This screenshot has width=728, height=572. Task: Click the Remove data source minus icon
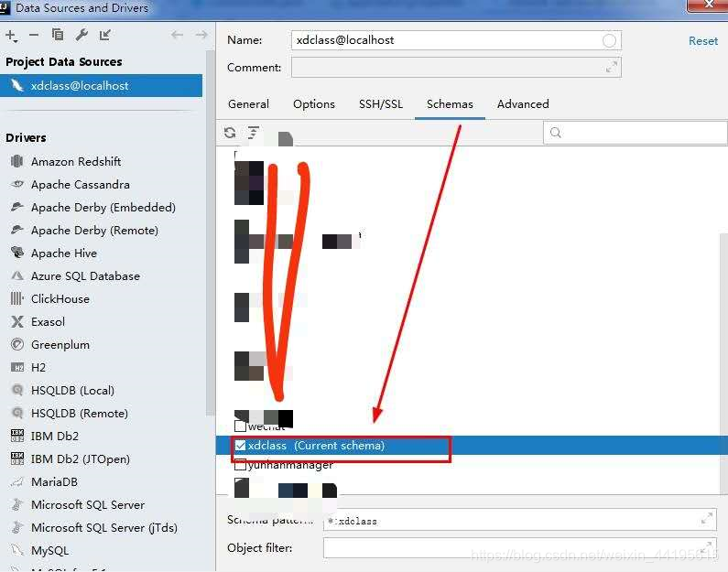coord(34,36)
